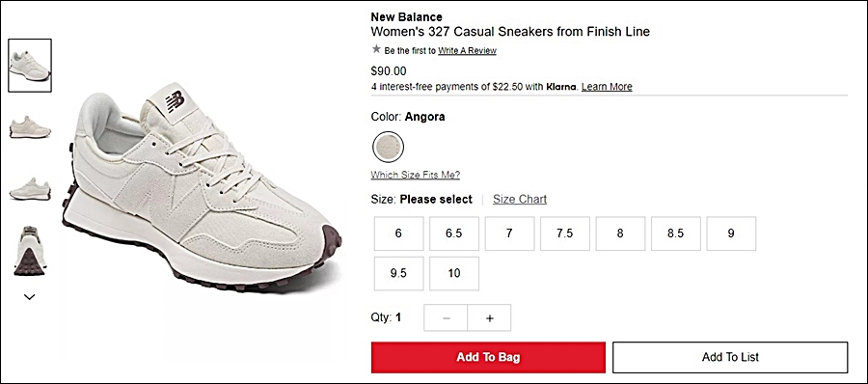Click the Add To List button
The height and width of the screenshot is (384, 868).
[x=730, y=357]
